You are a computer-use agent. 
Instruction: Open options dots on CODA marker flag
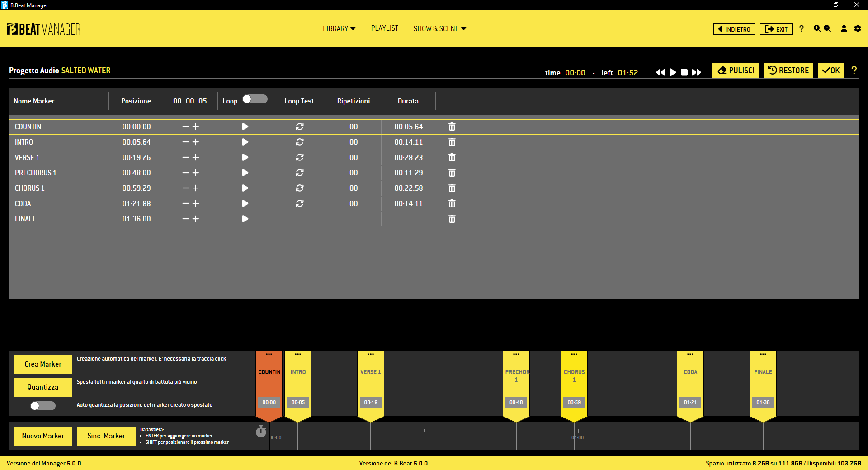click(690, 355)
